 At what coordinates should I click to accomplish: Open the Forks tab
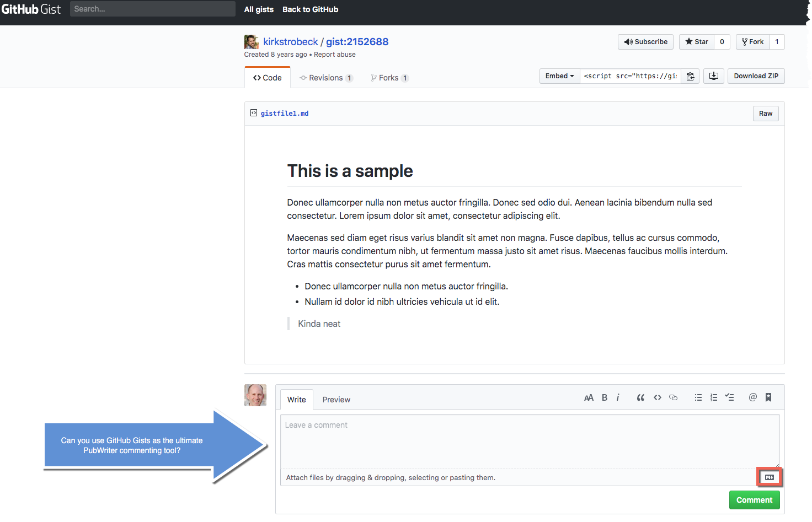389,78
